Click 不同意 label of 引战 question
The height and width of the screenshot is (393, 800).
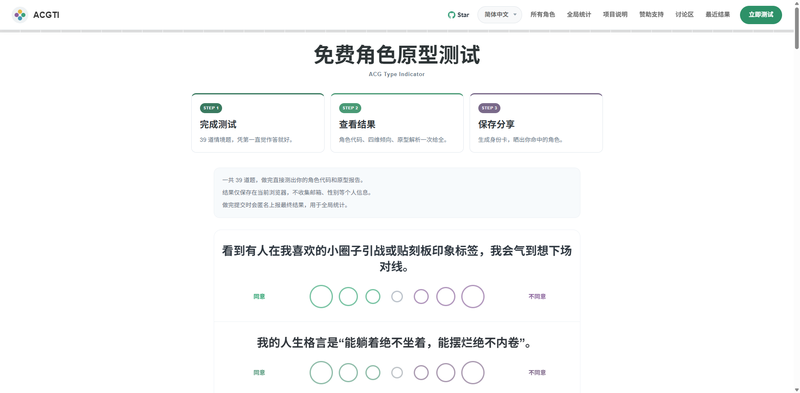tap(537, 297)
